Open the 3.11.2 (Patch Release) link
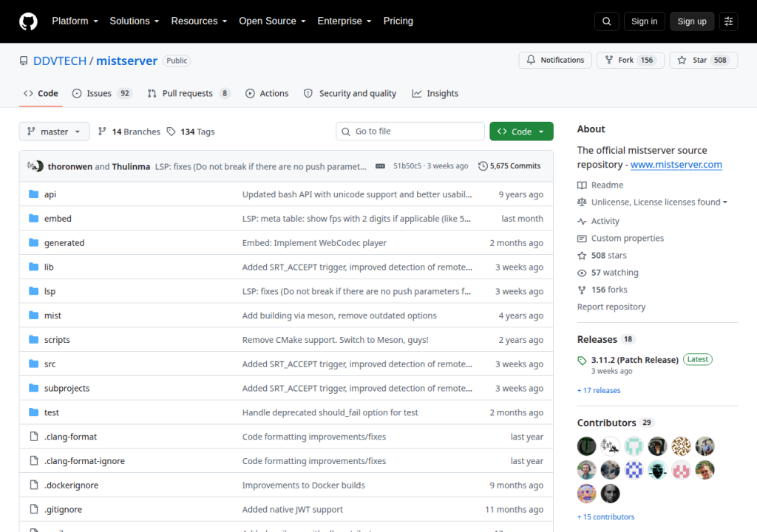This screenshot has width=757, height=532. (x=635, y=360)
